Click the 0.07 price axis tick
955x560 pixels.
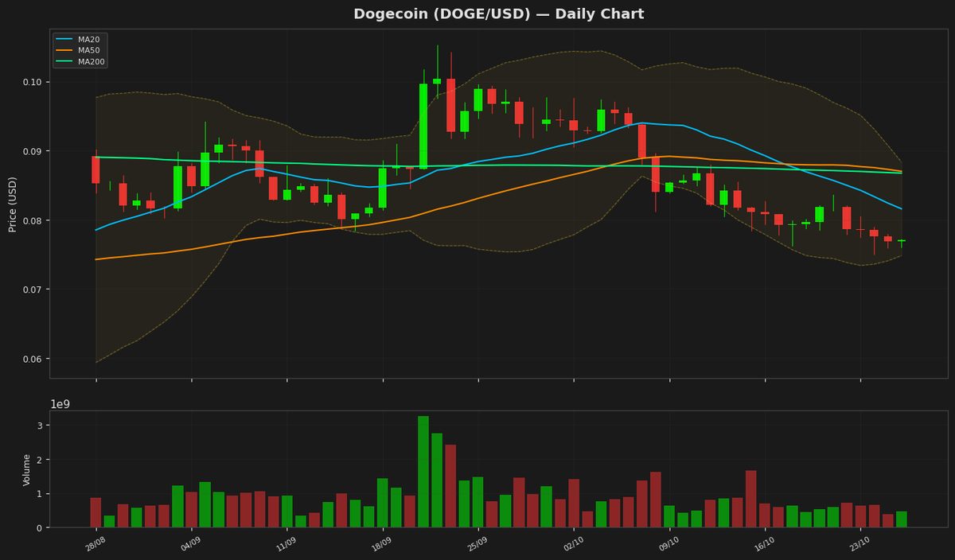(33, 290)
